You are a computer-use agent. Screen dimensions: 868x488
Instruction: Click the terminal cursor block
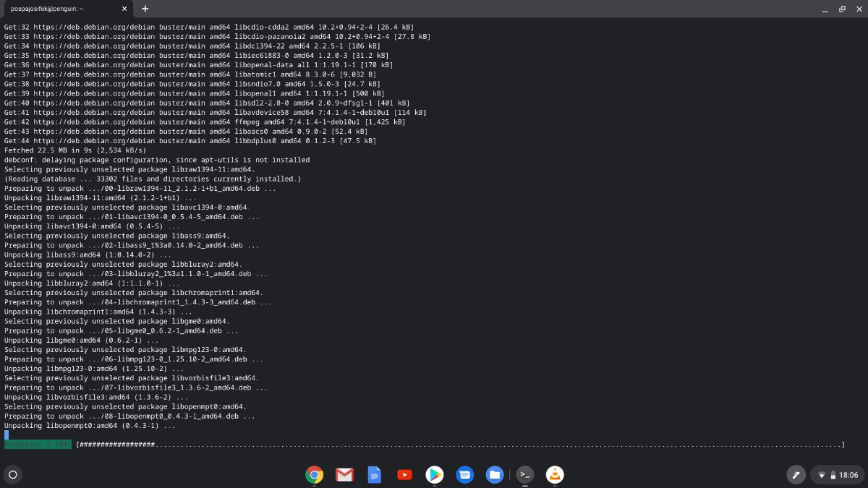point(7,435)
